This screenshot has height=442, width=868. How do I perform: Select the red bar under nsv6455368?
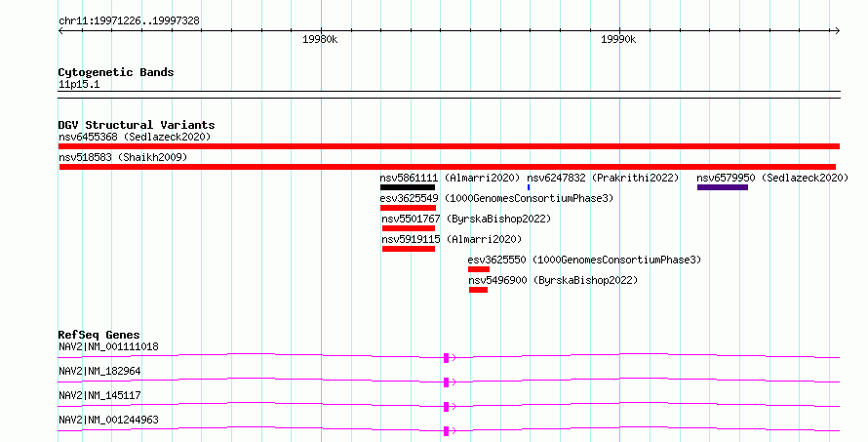449,146
